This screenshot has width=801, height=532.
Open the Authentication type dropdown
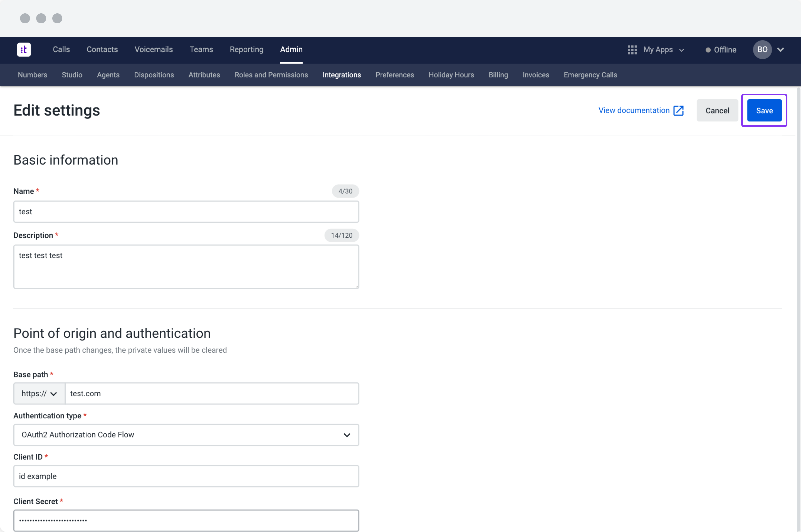pos(186,435)
